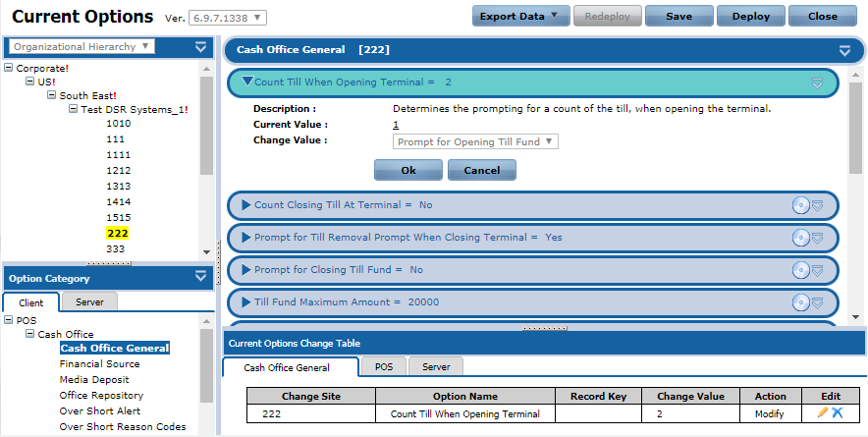Select highlighted site 222 in hierarchy tree
This screenshot has height=437, width=868.
pyautogui.click(x=118, y=233)
